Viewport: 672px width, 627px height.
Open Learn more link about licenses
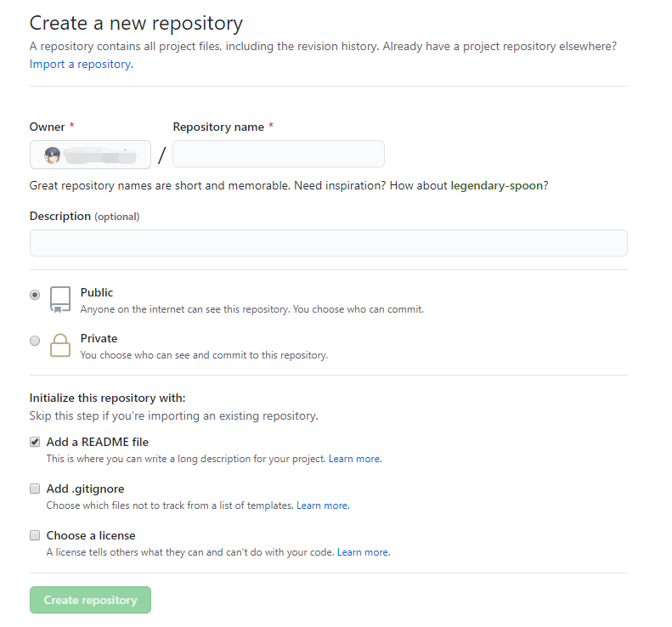pyautogui.click(x=364, y=552)
